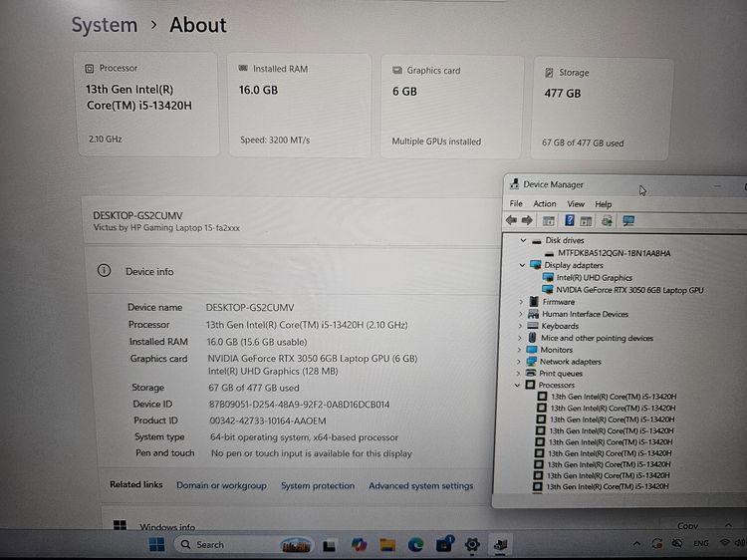The height and width of the screenshot is (560, 747).
Task: Open the View menu in Device Manager
Action: (576, 204)
